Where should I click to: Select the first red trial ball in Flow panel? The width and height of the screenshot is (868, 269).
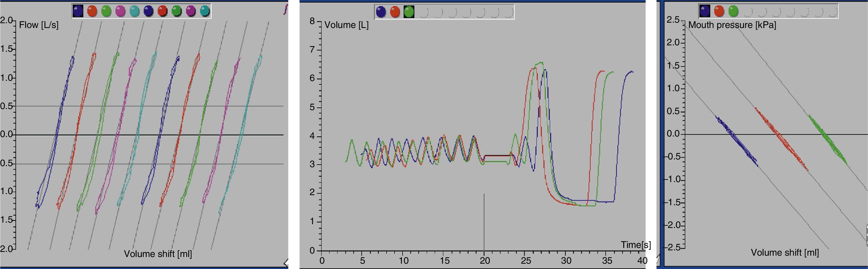pos(92,11)
